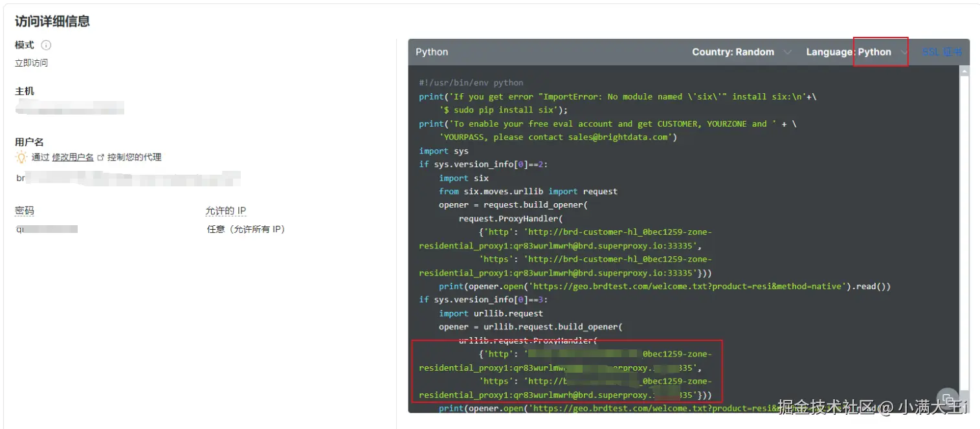
Task: Click 'opener = urllib.request.build_opener(' line
Action: click(531, 327)
